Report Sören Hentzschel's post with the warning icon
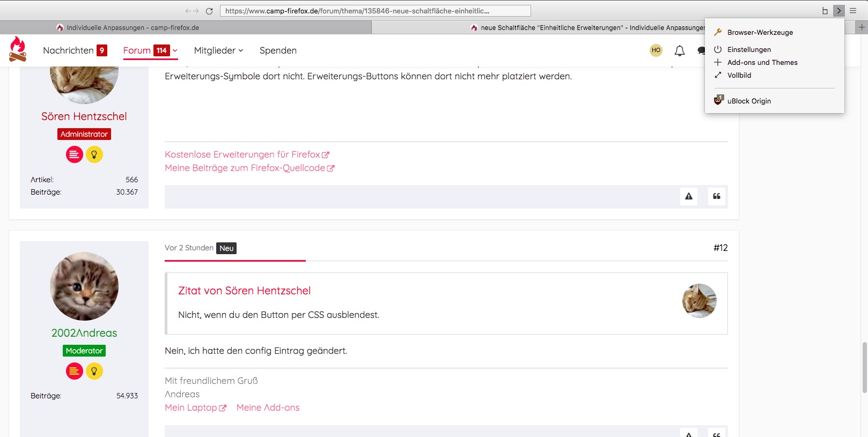This screenshot has height=437, width=868. (689, 196)
